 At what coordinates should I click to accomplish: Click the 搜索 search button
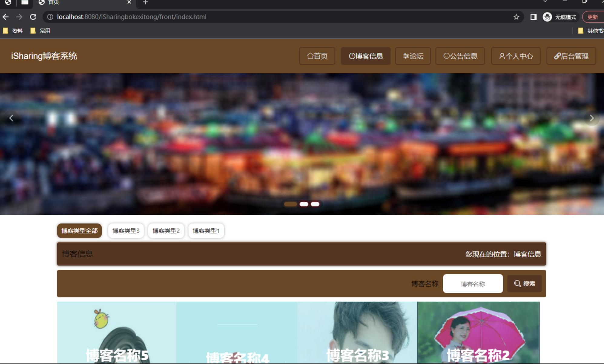525,284
